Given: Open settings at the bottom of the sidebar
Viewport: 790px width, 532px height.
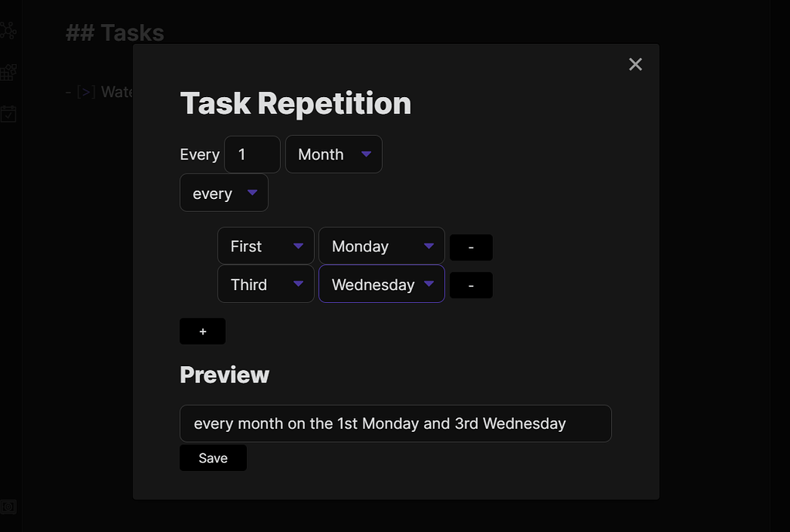Looking at the screenshot, I should tap(8, 507).
